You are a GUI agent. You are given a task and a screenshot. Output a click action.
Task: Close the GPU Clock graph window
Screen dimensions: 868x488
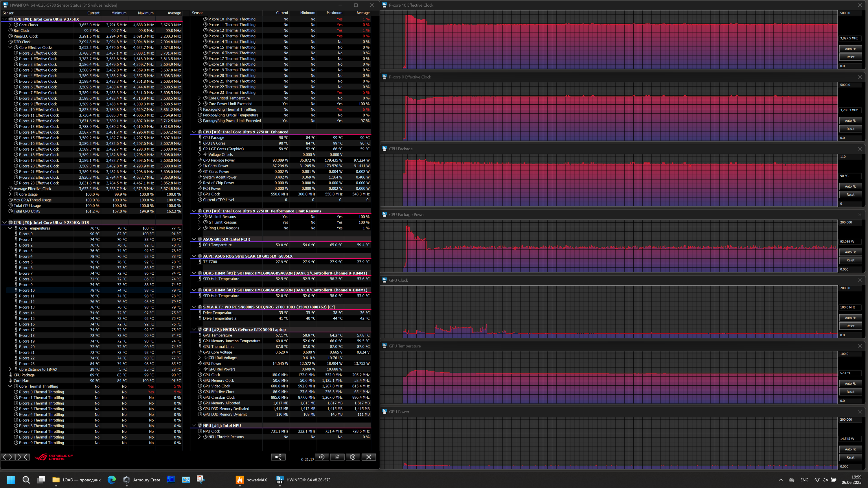point(860,280)
